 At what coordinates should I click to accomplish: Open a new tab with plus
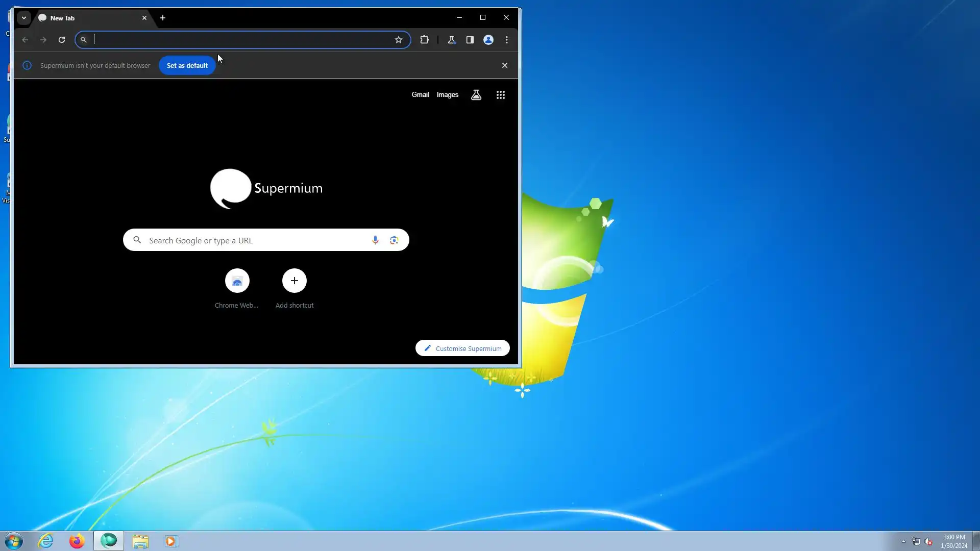[163, 18]
